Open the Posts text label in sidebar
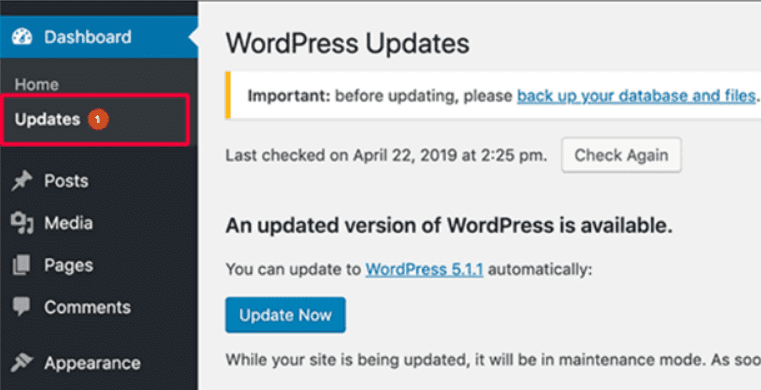 (x=66, y=181)
